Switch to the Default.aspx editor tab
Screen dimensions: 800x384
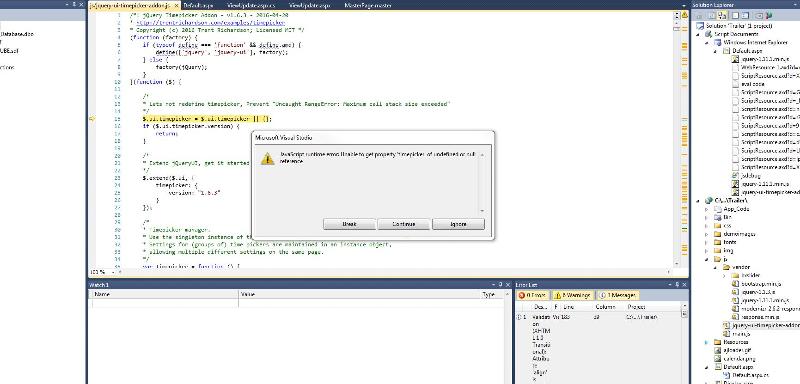pyautogui.click(x=197, y=5)
